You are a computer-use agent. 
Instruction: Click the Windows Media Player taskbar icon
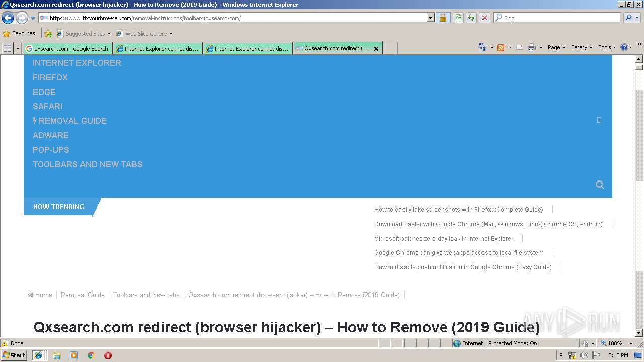pyautogui.click(x=74, y=355)
